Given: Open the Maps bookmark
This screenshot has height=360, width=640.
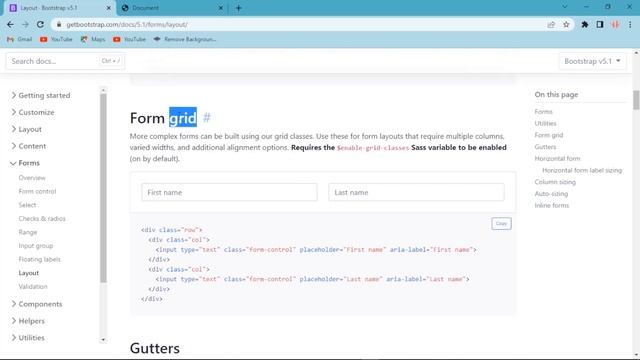Looking at the screenshot, I should (x=93, y=39).
